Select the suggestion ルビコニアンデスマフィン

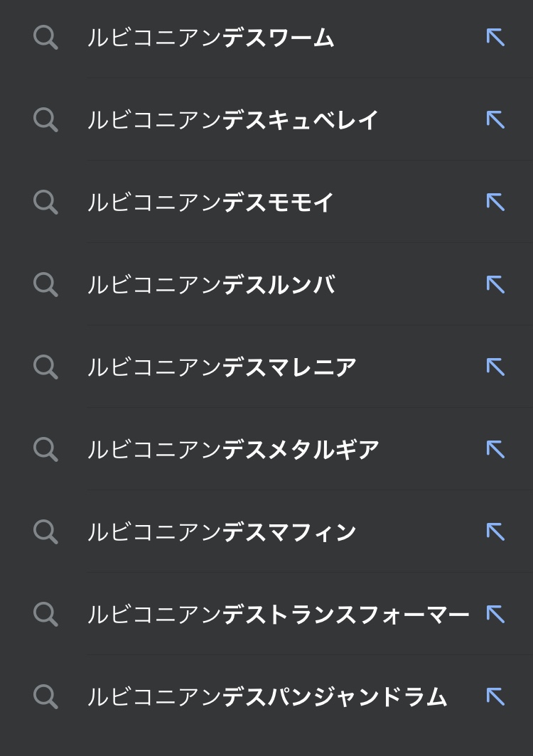point(222,532)
